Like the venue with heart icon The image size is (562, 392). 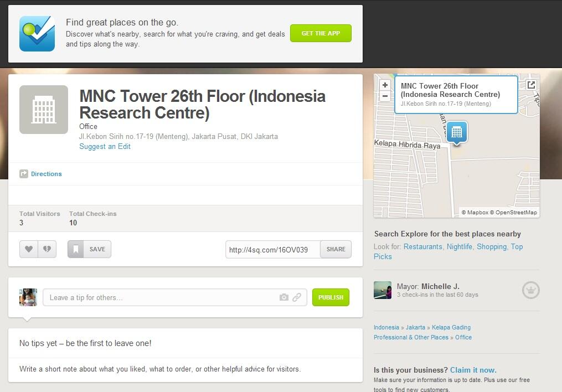pos(29,249)
